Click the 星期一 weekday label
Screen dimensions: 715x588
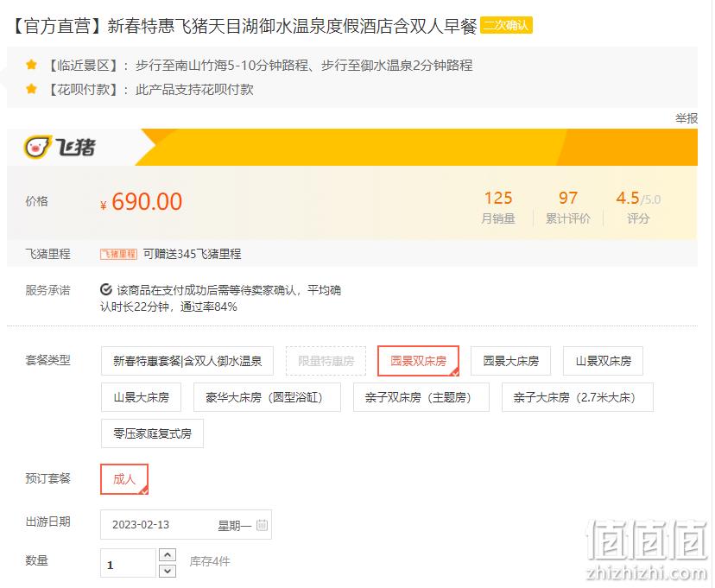click(x=234, y=526)
